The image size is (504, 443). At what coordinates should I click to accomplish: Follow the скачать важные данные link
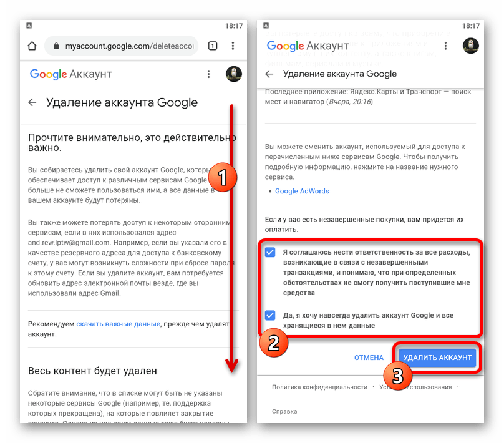click(x=118, y=324)
